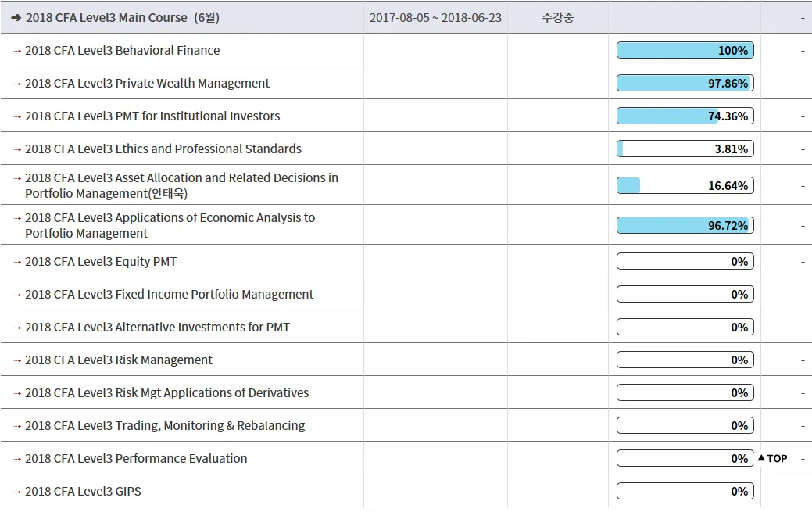Click the 3.81% Ethics progress bar
This screenshot has width=812, height=512.
pyautogui.click(x=685, y=149)
